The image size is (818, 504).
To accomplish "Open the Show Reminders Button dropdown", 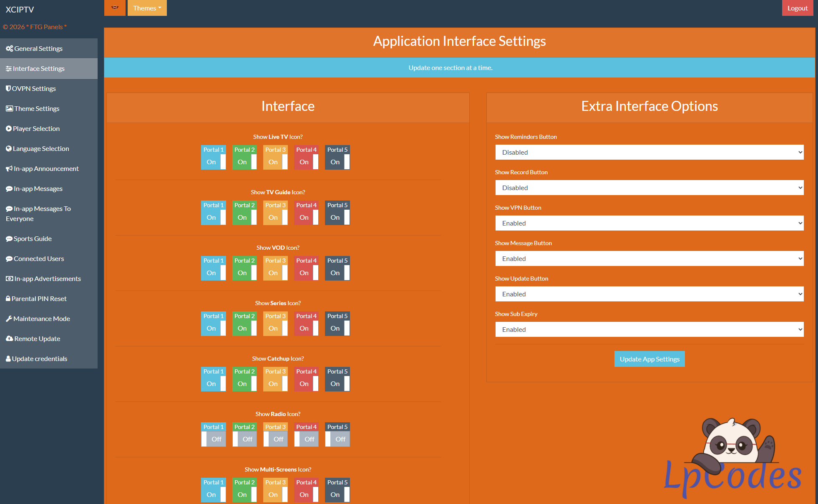I will tap(649, 153).
